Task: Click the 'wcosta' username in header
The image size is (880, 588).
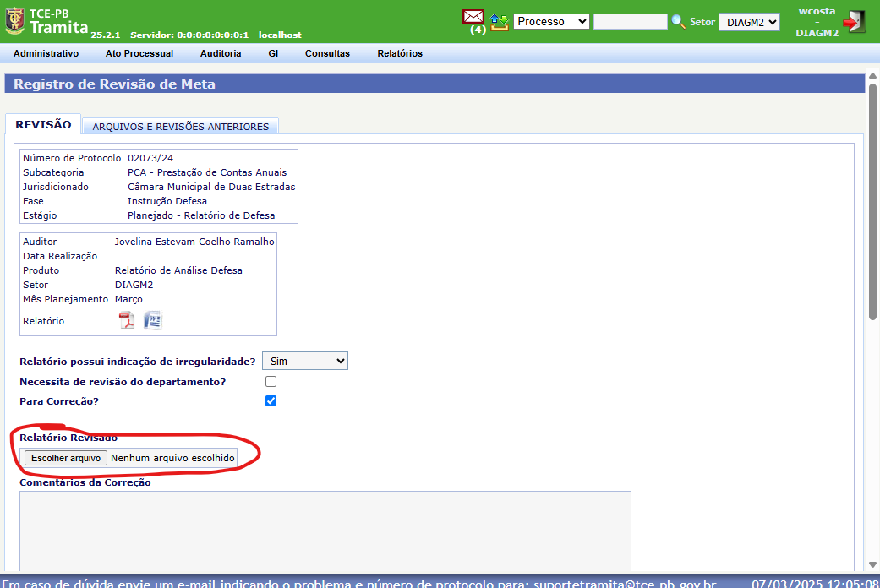Action: click(x=817, y=11)
